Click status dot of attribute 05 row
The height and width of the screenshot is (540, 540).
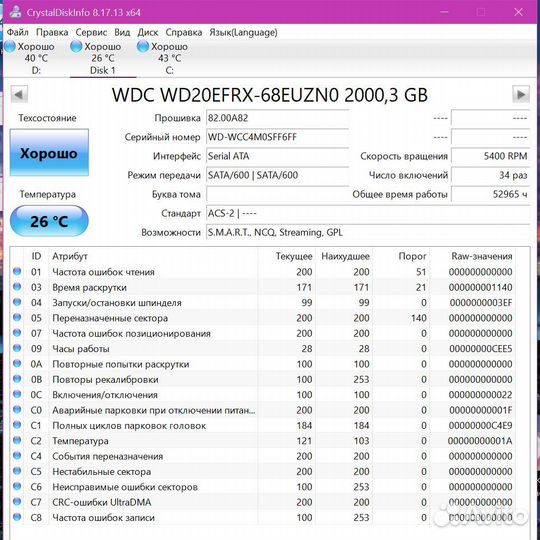(x=17, y=317)
